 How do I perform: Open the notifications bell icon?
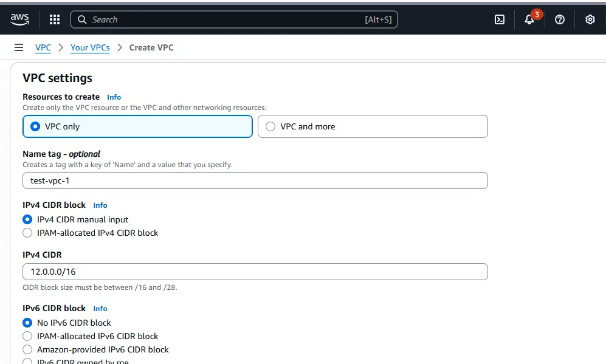pyautogui.click(x=529, y=19)
